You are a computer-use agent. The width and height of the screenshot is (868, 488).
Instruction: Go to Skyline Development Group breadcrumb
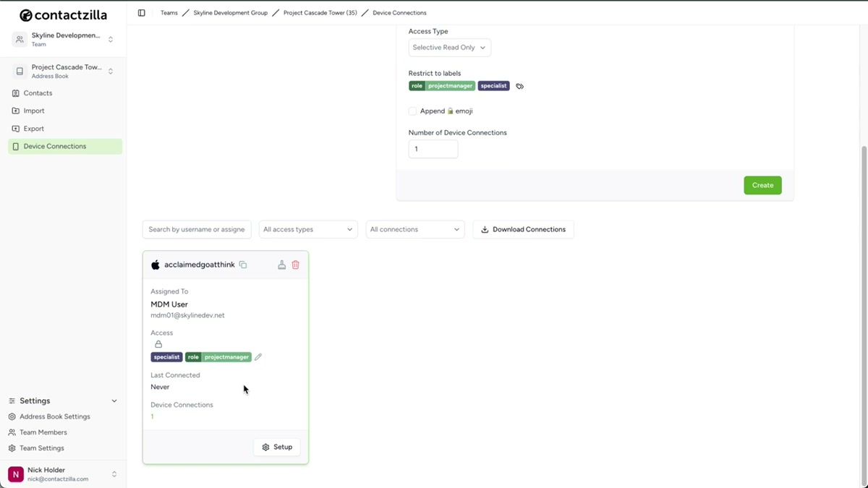click(x=231, y=13)
